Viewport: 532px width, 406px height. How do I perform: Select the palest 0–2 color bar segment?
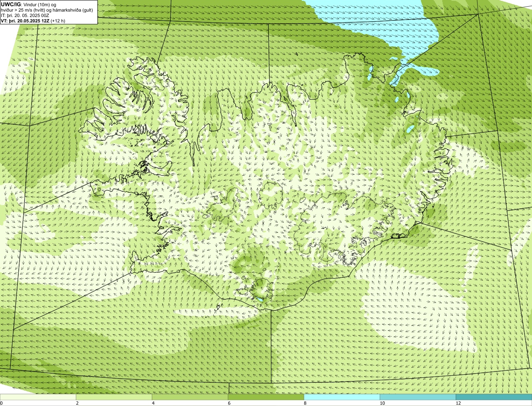point(38,397)
